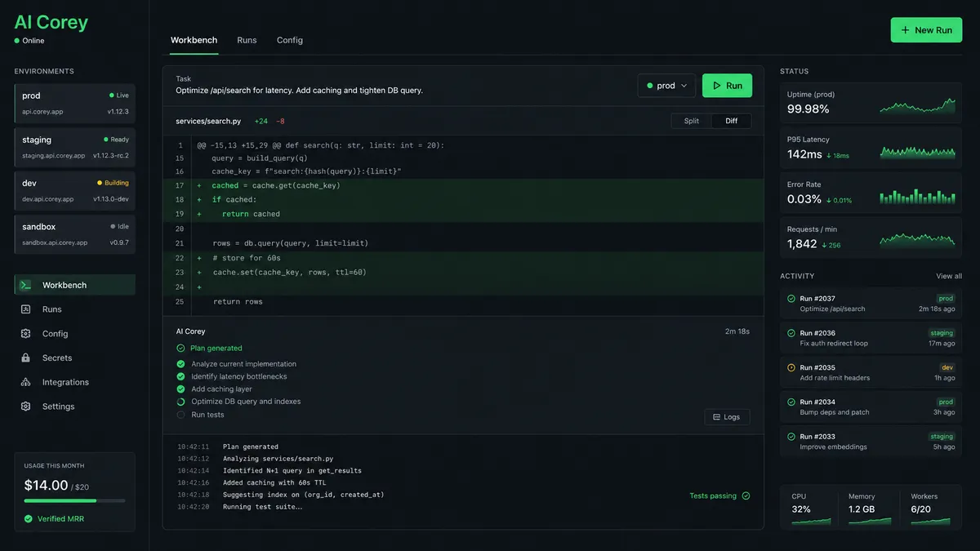The image size is (980, 551).
Task: Open the Logs button
Action: pyautogui.click(x=727, y=417)
